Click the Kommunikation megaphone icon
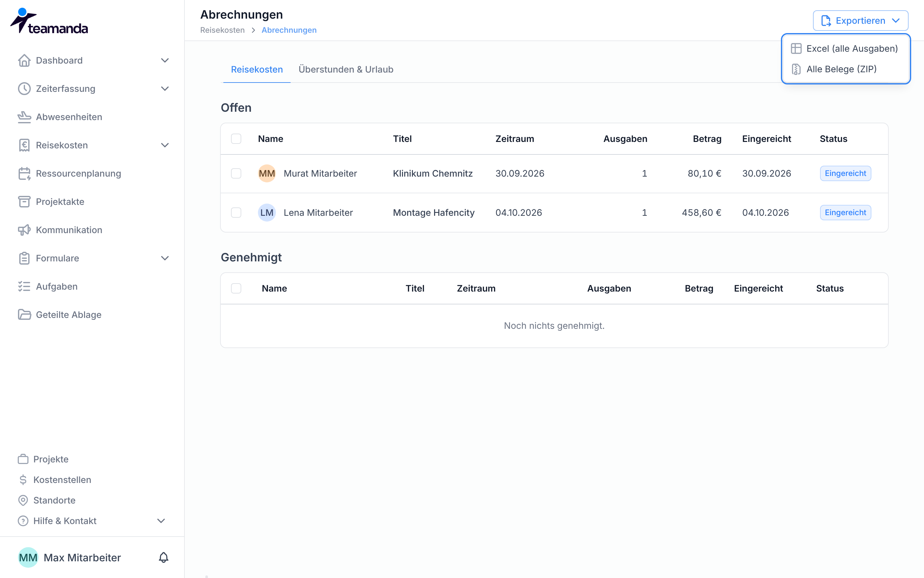924x578 pixels. 24,230
